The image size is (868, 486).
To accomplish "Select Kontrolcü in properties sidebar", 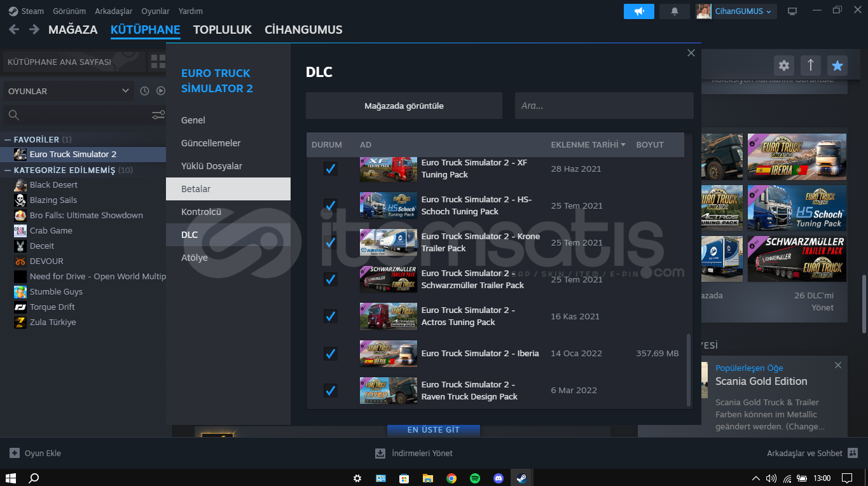I will click(x=228, y=212).
